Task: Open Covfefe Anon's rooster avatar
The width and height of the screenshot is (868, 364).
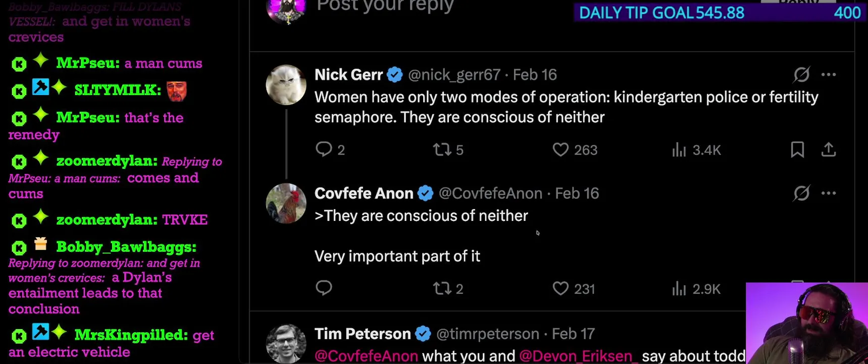Action: [286, 203]
